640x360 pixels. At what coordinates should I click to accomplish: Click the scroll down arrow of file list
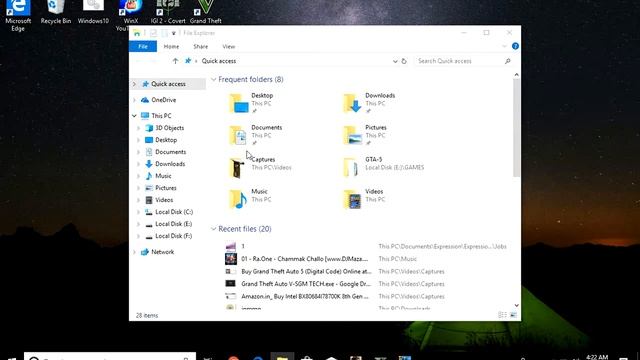tap(516, 305)
